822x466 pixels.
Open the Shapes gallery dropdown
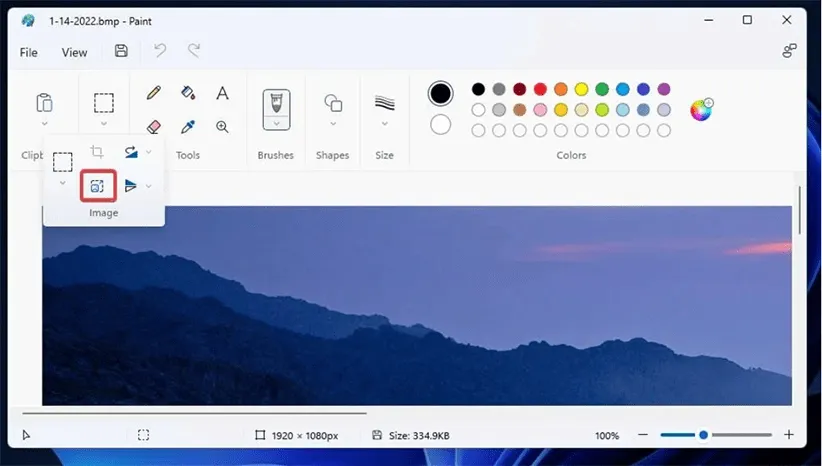(x=333, y=124)
